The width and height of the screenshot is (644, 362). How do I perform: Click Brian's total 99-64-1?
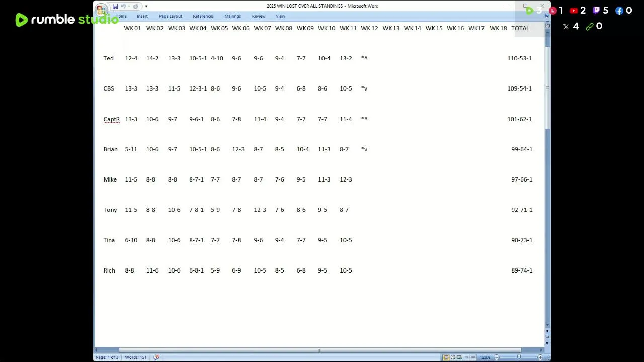[x=522, y=149]
